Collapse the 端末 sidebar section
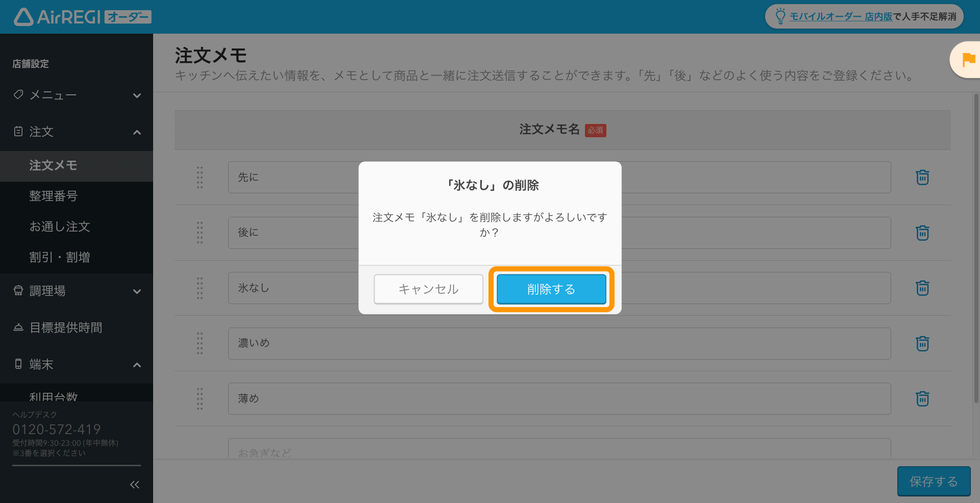980x503 pixels. click(77, 365)
